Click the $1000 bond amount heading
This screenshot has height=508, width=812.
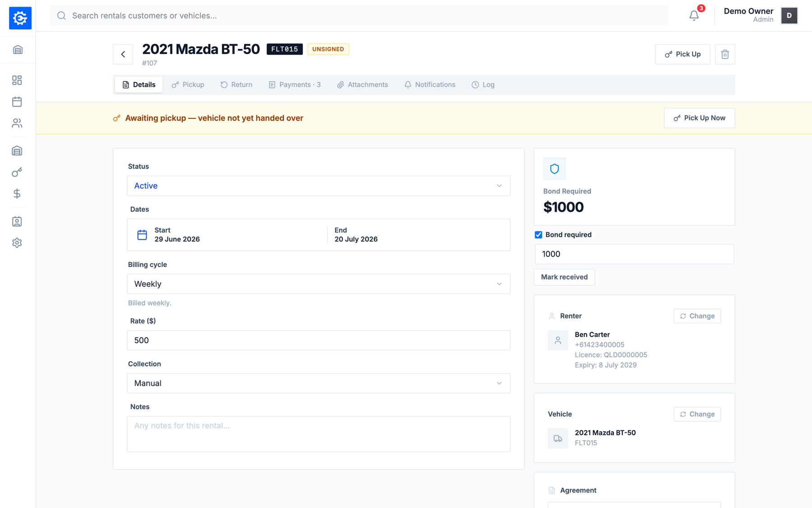pos(563,207)
